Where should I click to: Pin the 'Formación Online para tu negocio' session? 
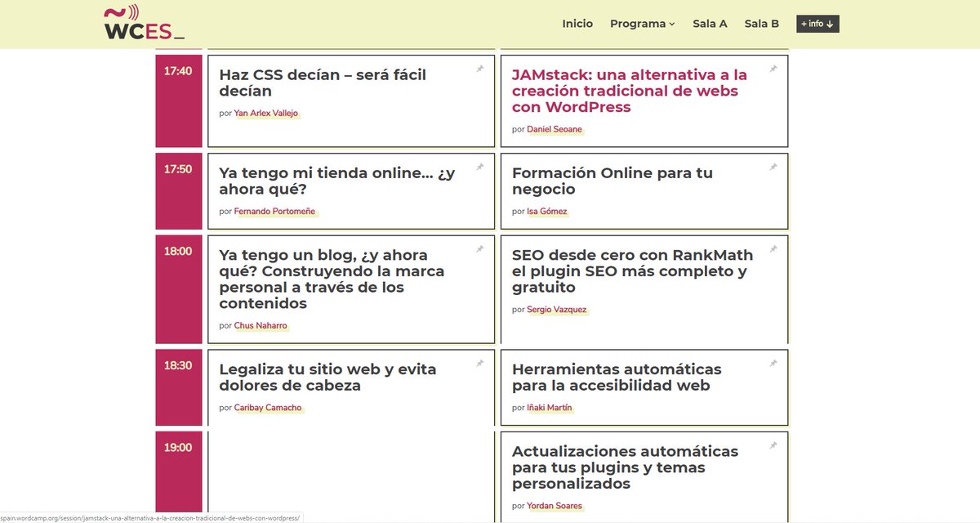[x=773, y=168]
